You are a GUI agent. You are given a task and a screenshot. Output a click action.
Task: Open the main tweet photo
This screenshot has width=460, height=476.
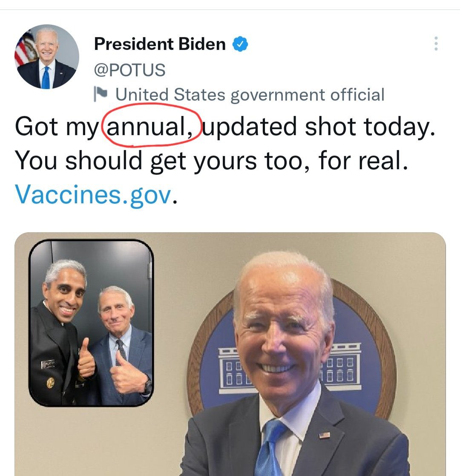[230, 354]
